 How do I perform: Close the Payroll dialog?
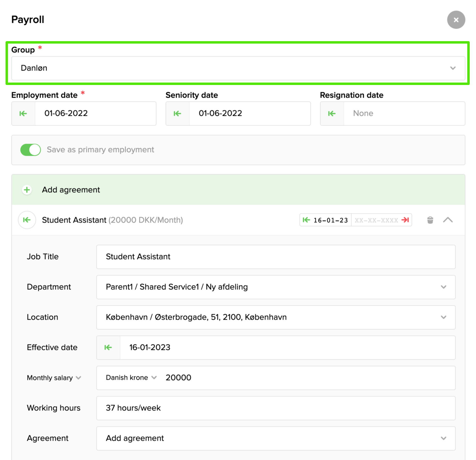click(456, 20)
